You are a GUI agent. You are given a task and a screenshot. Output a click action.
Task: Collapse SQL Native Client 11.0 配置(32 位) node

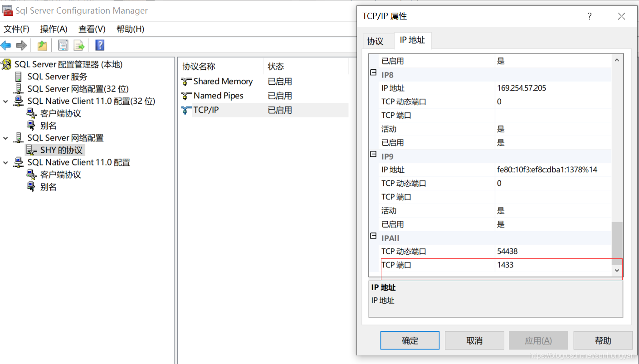click(x=5, y=101)
